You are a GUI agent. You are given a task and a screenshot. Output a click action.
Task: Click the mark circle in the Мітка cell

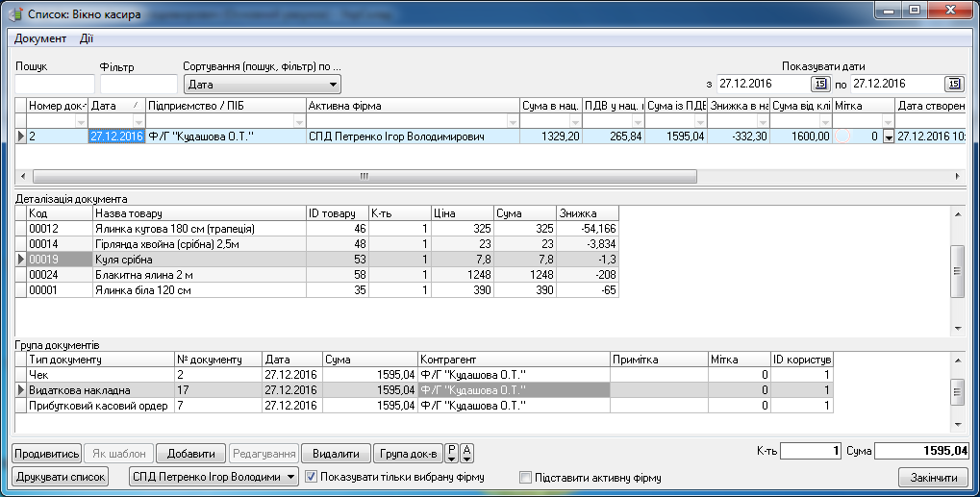(x=842, y=137)
